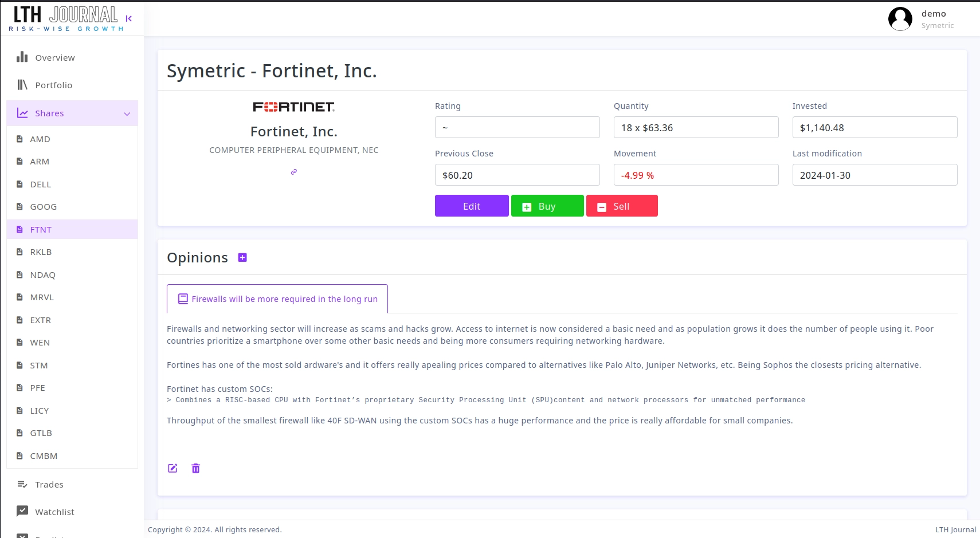Image resolution: width=980 pixels, height=538 pixels.
Task: Click the document icon next to AMD
Action: coord(19,139)
